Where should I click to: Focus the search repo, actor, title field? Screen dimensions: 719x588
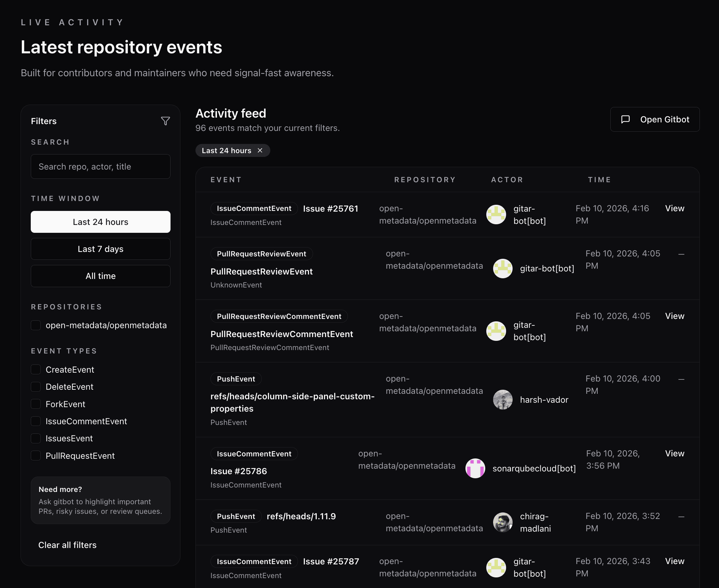(x=100, y=166)
